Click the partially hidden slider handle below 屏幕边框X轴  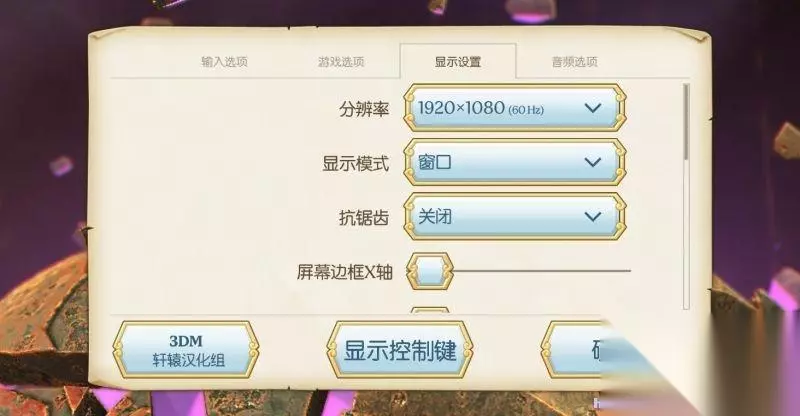click(x=430, y=310)
